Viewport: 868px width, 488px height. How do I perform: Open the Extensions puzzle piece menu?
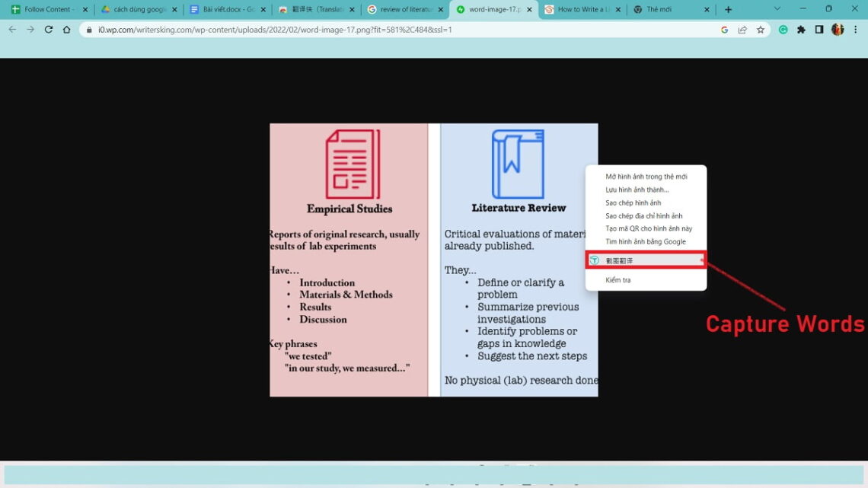(x=801, y=30)
